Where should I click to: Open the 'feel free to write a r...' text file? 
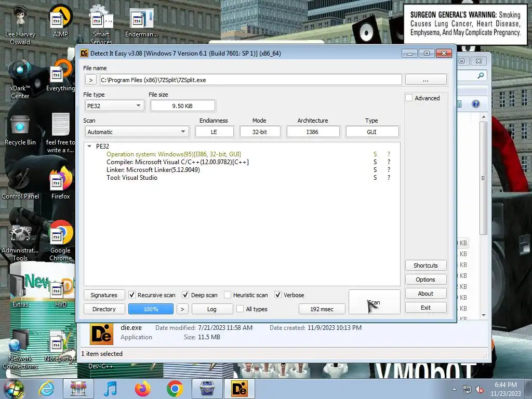(x=60, y=133)
